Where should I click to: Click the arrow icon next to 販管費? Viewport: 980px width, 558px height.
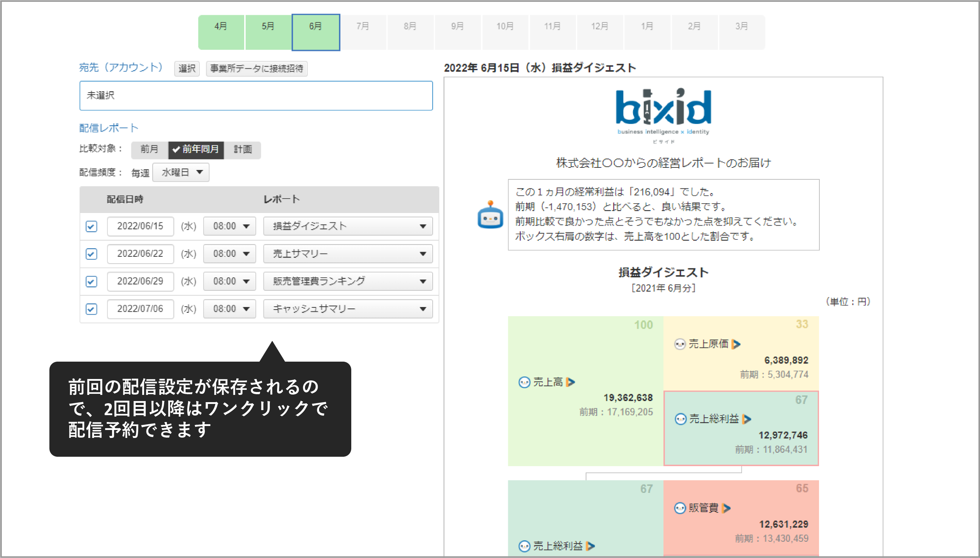[726, 508]
